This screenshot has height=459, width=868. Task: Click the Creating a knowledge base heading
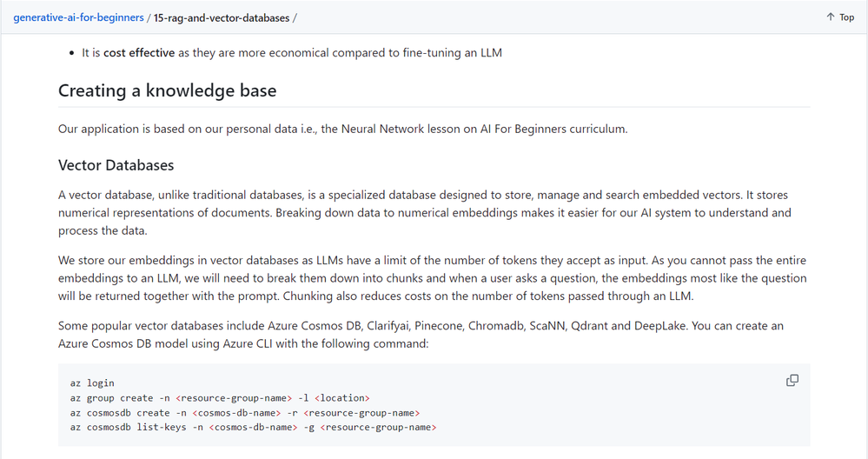click(167, 90)
